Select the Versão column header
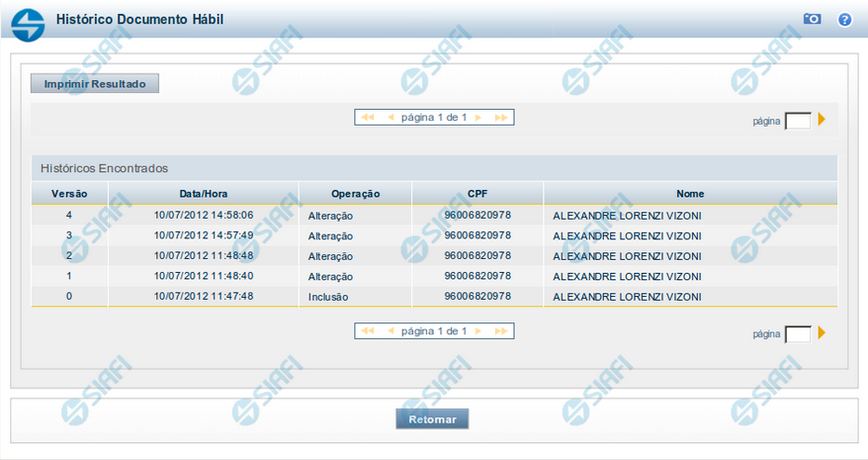The width and height of the screenshot is (868, 460). 69,194
